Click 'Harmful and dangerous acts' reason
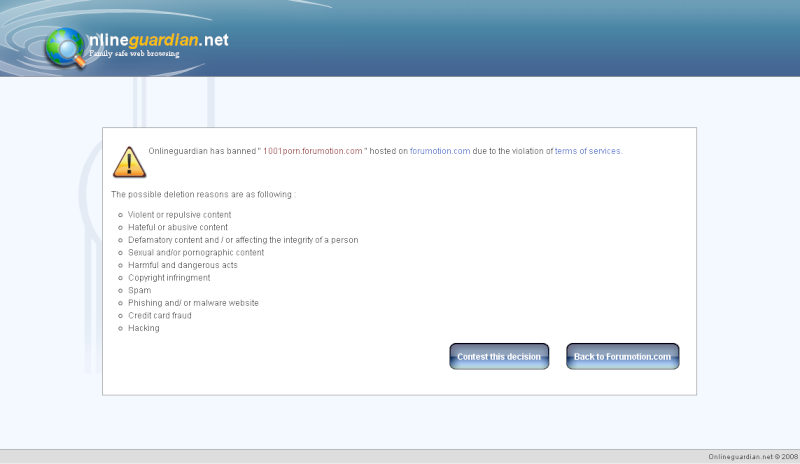 pos(183,265)
